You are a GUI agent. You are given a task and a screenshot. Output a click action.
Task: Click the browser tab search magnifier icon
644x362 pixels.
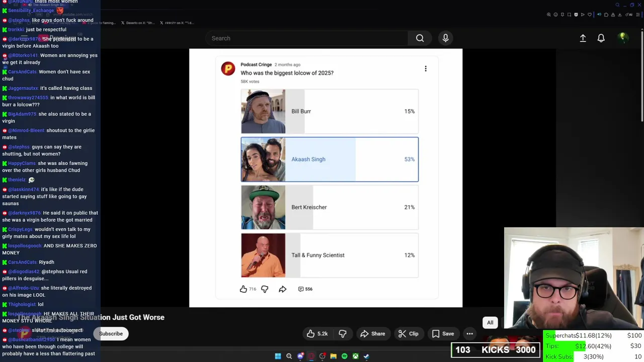point(617,5)
